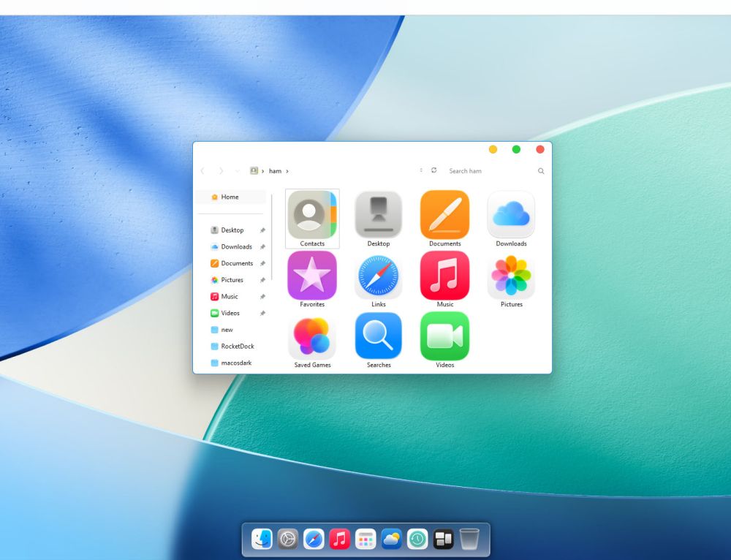Screen dimensions: 731x560
Task: Click the back navigation arrow
Action: pos(202,170)
